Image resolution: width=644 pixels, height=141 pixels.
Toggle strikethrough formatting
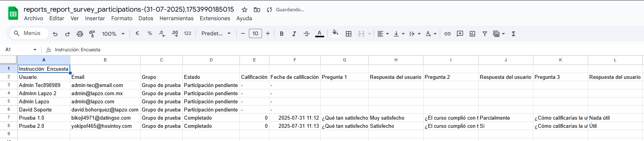[307, 34]
